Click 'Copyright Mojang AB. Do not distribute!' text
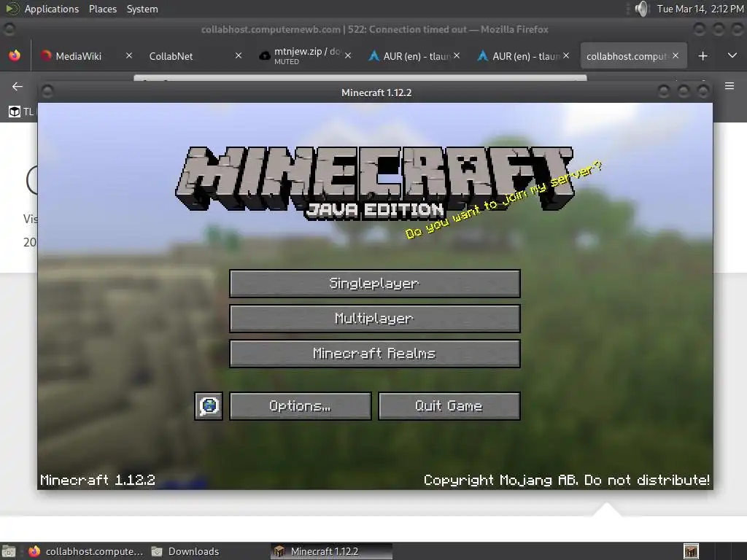 click(566, 480)
